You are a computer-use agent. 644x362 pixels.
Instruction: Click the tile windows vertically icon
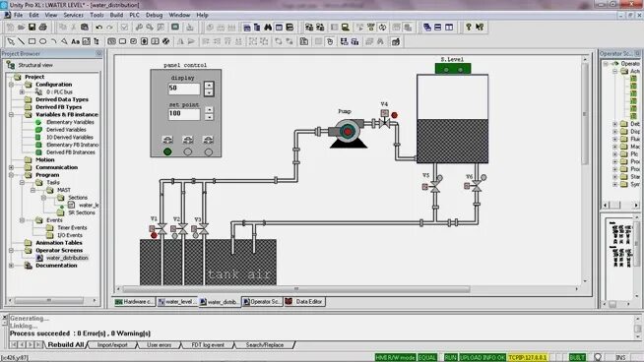(x=449, y=28)
